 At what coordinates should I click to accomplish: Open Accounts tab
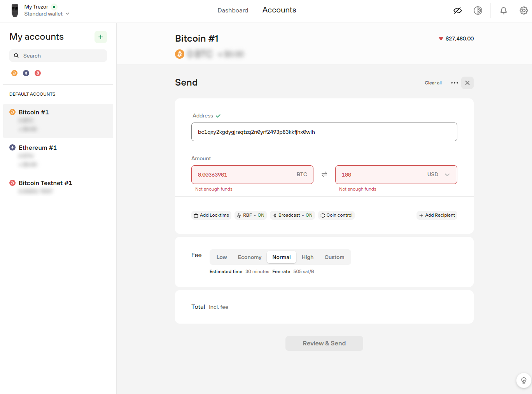[279, 10]
